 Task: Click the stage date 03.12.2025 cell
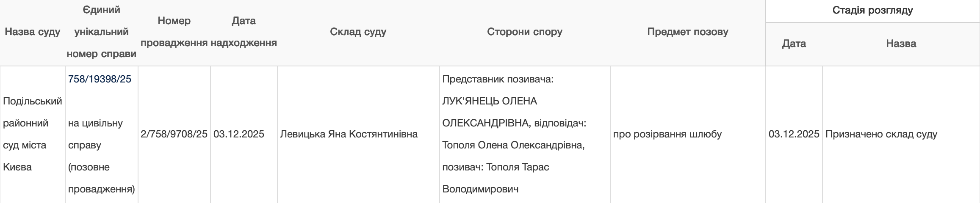point(794,134)
